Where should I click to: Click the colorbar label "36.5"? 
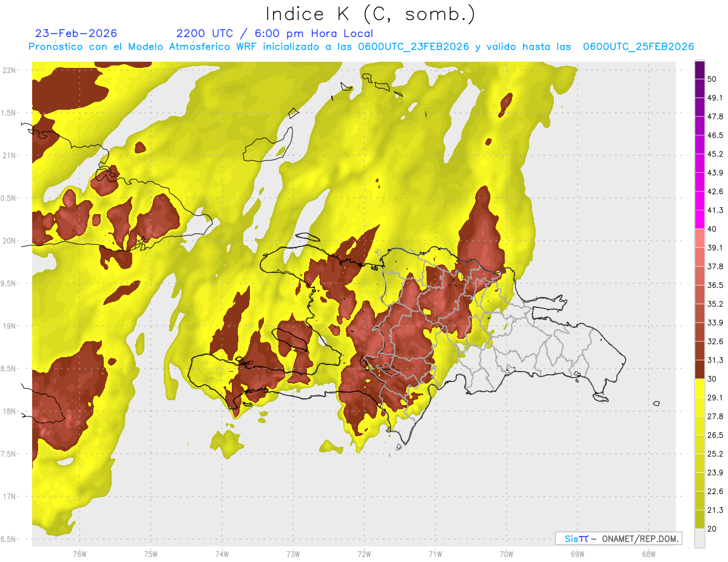(x=715, y=285)
